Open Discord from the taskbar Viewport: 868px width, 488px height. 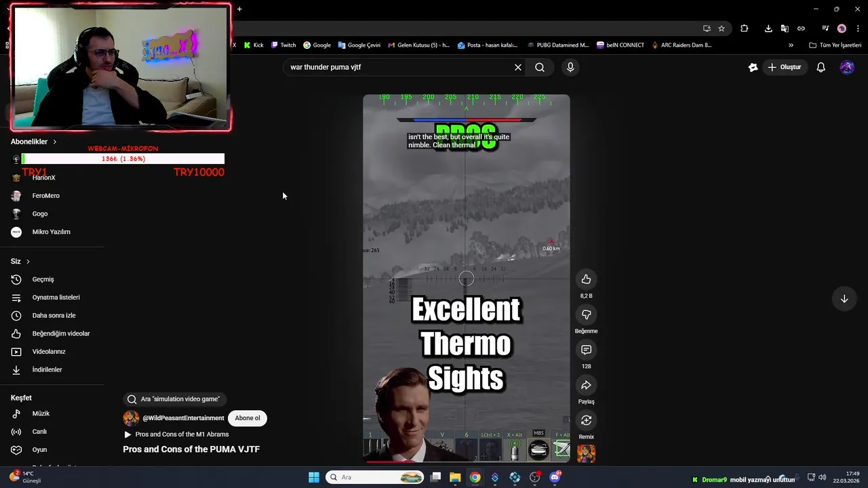tap(555, 477)
